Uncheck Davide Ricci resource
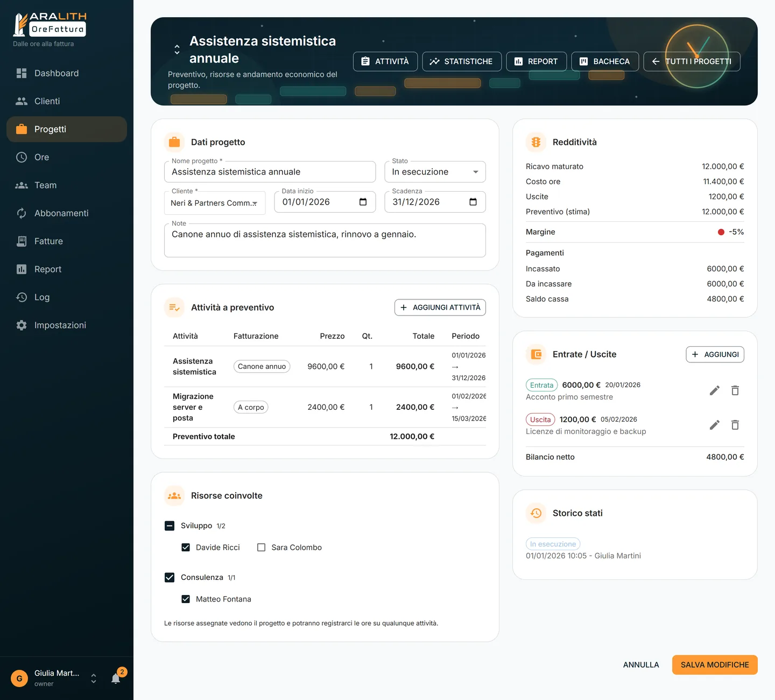 click(x=186, y=547)
